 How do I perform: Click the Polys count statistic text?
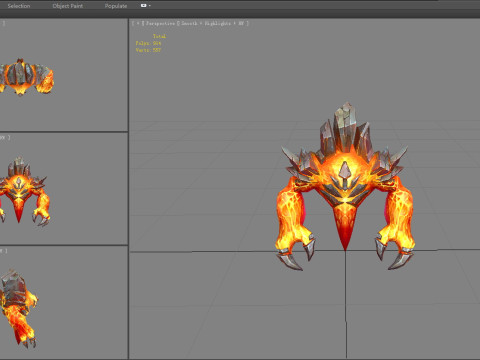pyautogui.click(x=148, y=43)
